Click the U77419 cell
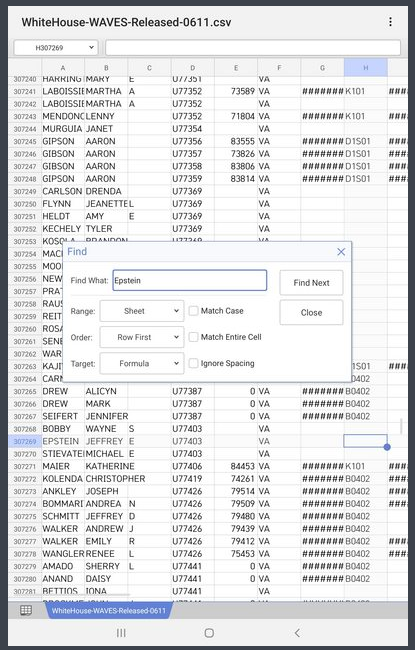This screenshot has width=415, height=650. pyautogui.click(x=192, y=479)
